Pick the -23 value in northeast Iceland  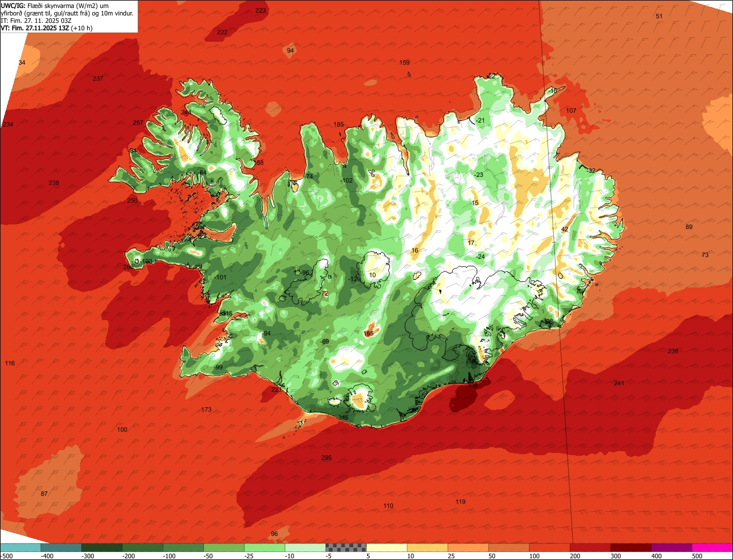click(x=479, y=175)
